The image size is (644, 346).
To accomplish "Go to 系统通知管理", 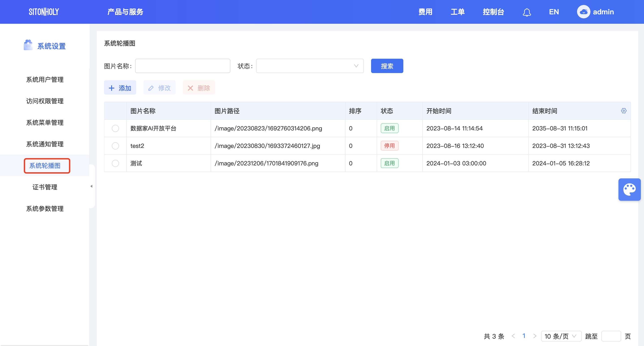I will (45, 144).
